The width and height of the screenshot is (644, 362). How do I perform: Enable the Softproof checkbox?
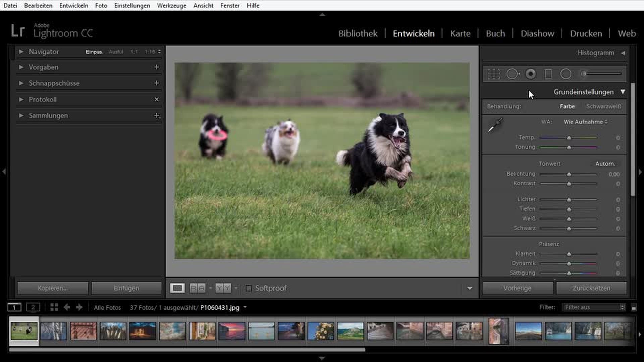pos(249,288)
